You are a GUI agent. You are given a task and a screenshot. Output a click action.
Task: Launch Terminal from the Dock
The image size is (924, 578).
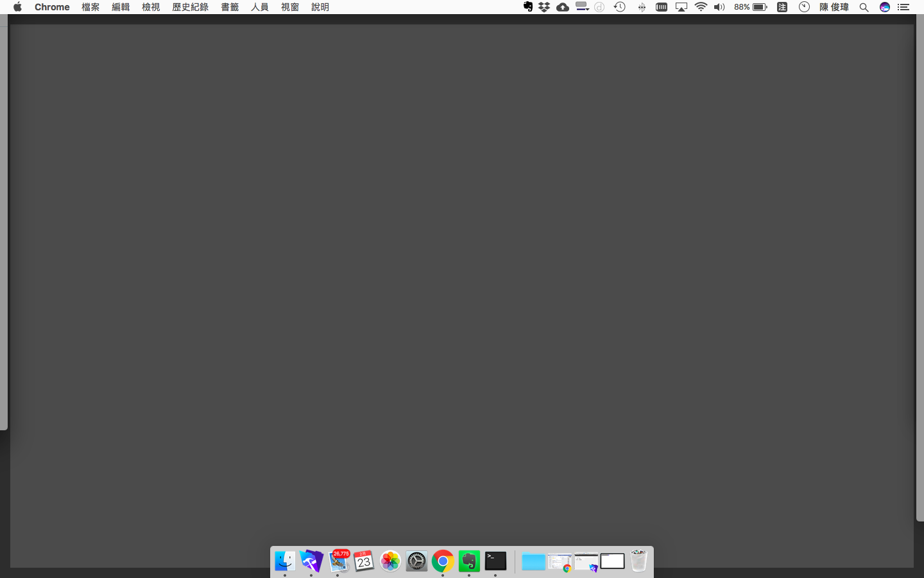pos(495,561)
